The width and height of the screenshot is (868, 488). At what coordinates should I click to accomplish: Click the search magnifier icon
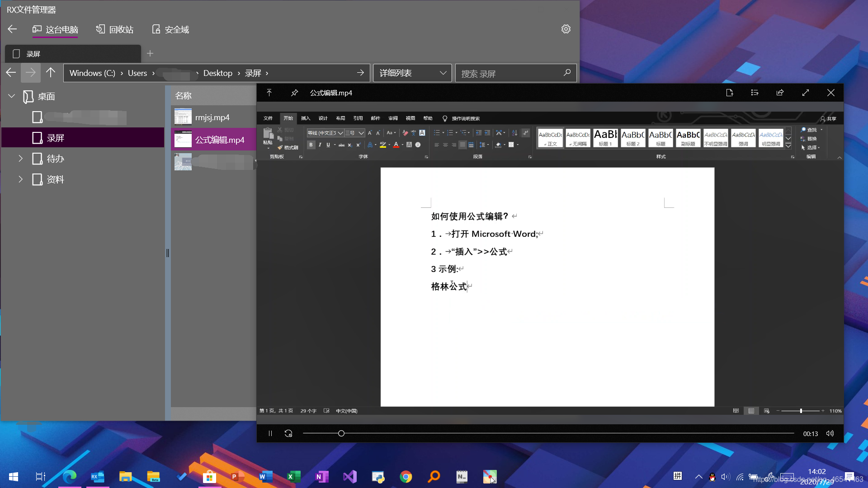(x=567, y=73)
